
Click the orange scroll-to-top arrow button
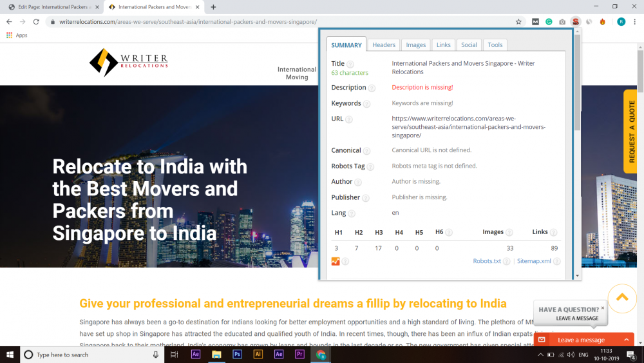pos(621,297)
